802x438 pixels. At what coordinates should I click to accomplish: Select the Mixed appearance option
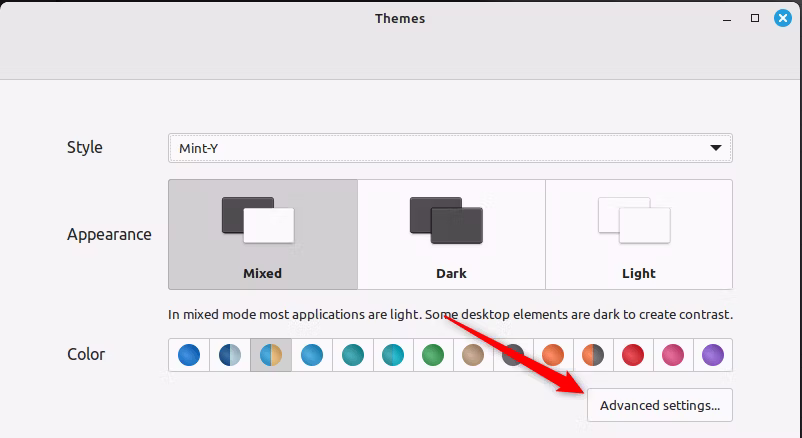pos(263,234)
